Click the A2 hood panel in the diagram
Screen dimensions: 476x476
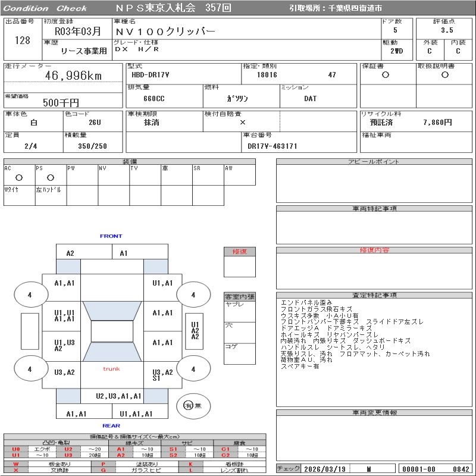(70, 253)
